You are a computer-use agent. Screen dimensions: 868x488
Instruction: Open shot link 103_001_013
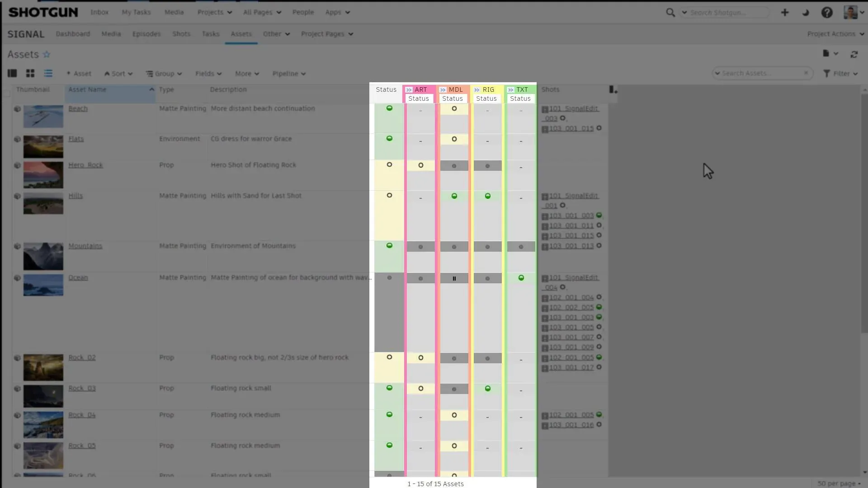coord(571,246)
